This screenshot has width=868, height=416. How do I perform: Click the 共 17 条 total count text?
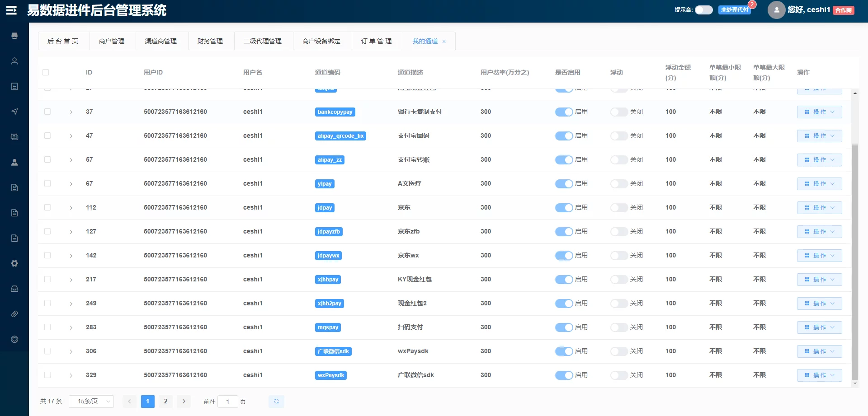tap(51, 401)
